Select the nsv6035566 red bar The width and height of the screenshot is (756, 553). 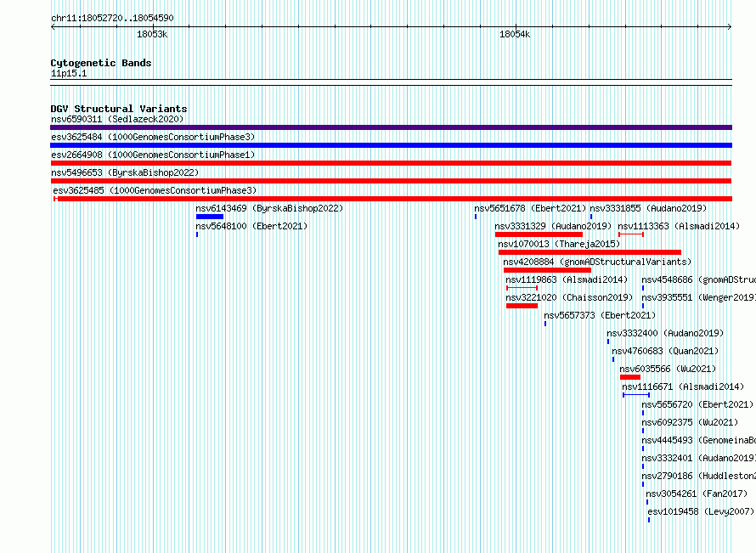[x=630, y=377]
